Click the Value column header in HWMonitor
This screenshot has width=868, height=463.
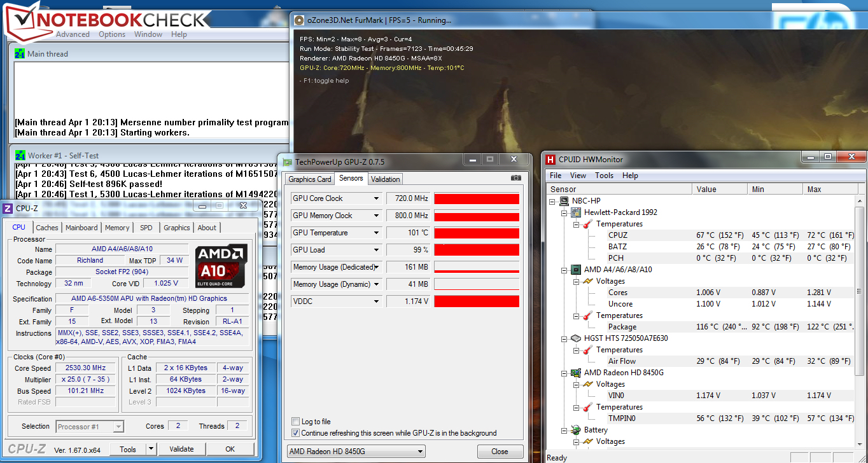pos(720,190)
